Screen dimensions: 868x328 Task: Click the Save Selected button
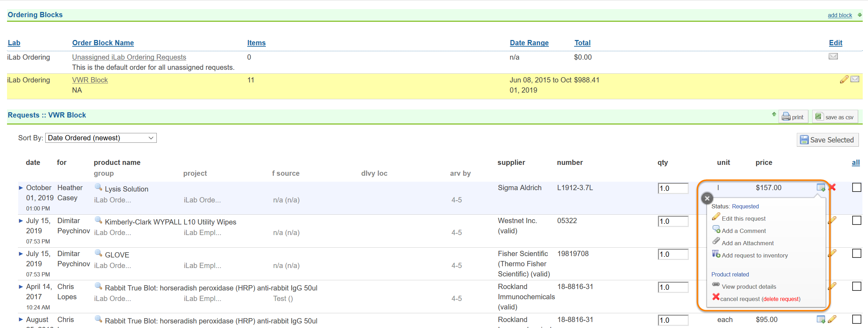(x=827, y=140)
